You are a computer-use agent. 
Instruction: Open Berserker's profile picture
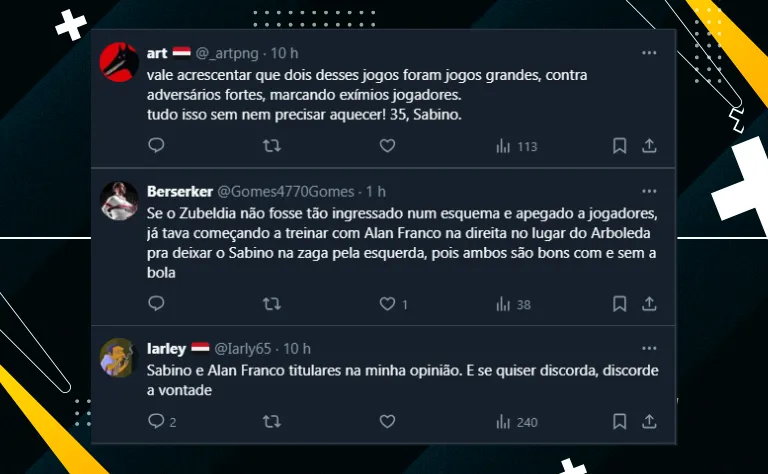(120, 201)
